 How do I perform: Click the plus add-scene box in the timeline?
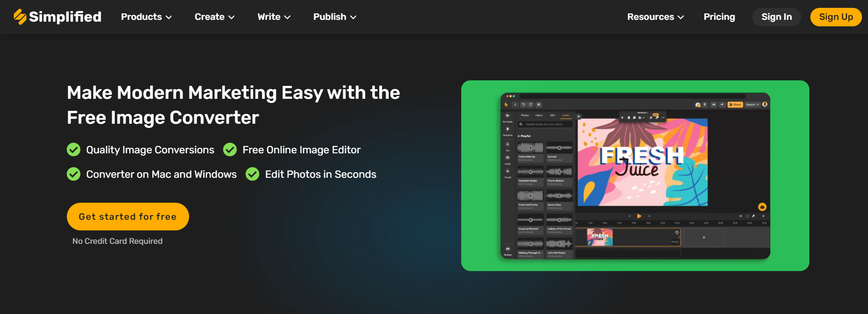[704, 237]
